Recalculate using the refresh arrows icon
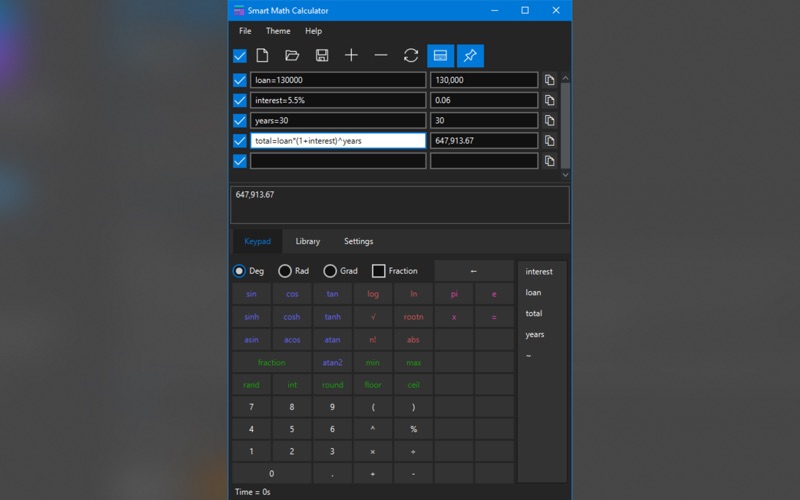Image resolution: width=800 pixels, height=500 pixels. point(411,55)
